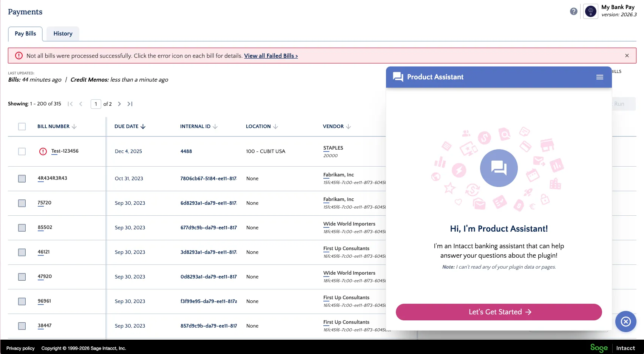This screenshot has width=644, height=354.
Task: Open Fabrikam, Inc vendor for bill 4R434R3R43
Action: tap(338, 175)
